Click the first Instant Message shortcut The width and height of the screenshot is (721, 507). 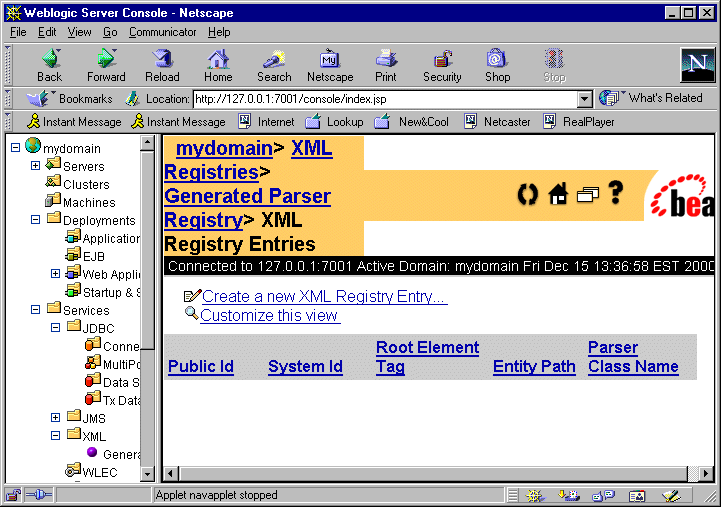tap(74, 122)
